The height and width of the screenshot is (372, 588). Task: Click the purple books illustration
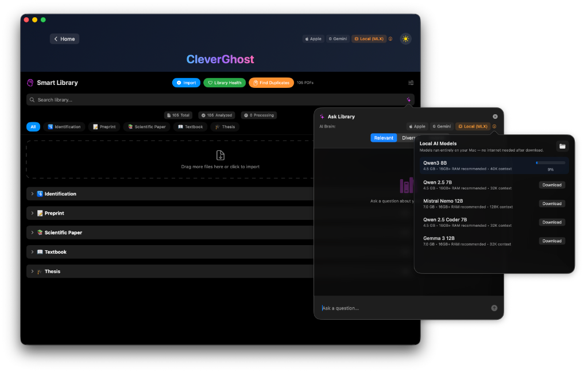[x=407, y=185]
